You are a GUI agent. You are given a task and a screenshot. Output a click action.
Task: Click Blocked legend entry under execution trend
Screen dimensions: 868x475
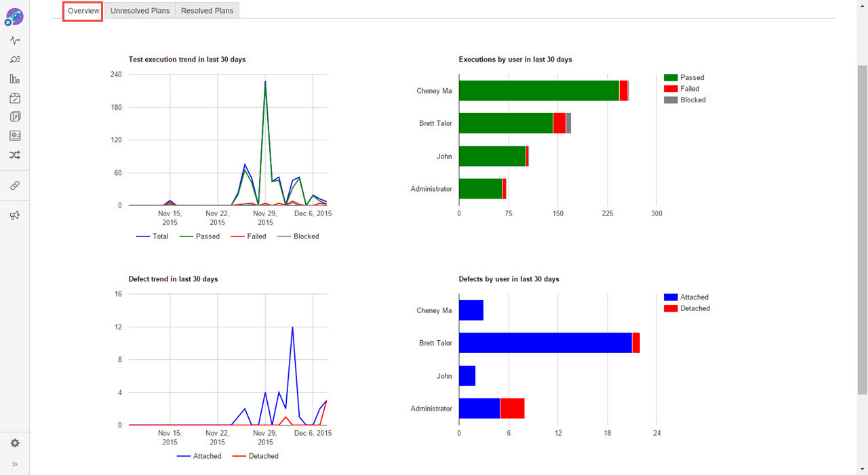(x=298, y=236)
